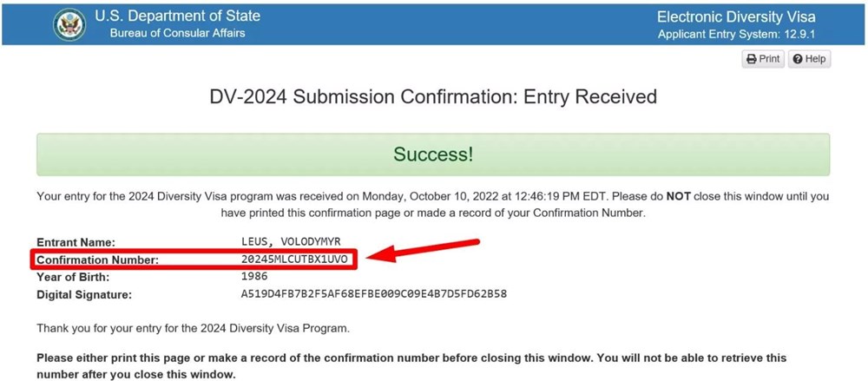Select the confirmation number 20245MLCUTBX1UVO
Viewport: 868px width, 381px height.
[x=294, y=259]
